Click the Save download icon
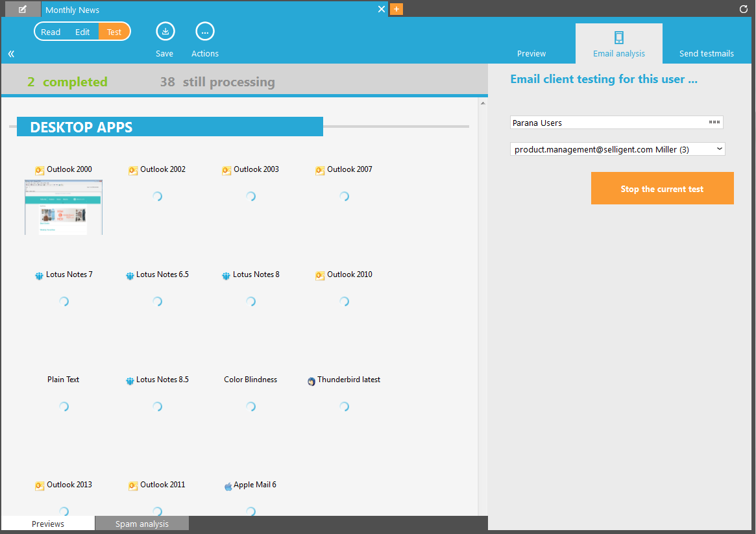This screenshot has width=756, height=534. pyautogui.click(x=165, y=31)
